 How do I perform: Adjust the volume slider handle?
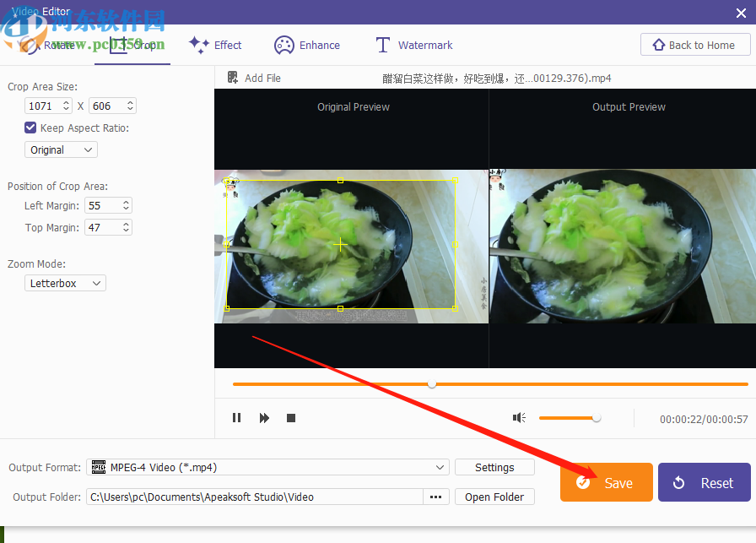click(x=597, y=417)
